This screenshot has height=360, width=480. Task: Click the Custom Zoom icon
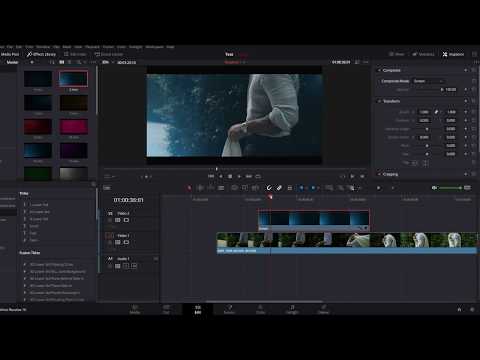point(351,188)
